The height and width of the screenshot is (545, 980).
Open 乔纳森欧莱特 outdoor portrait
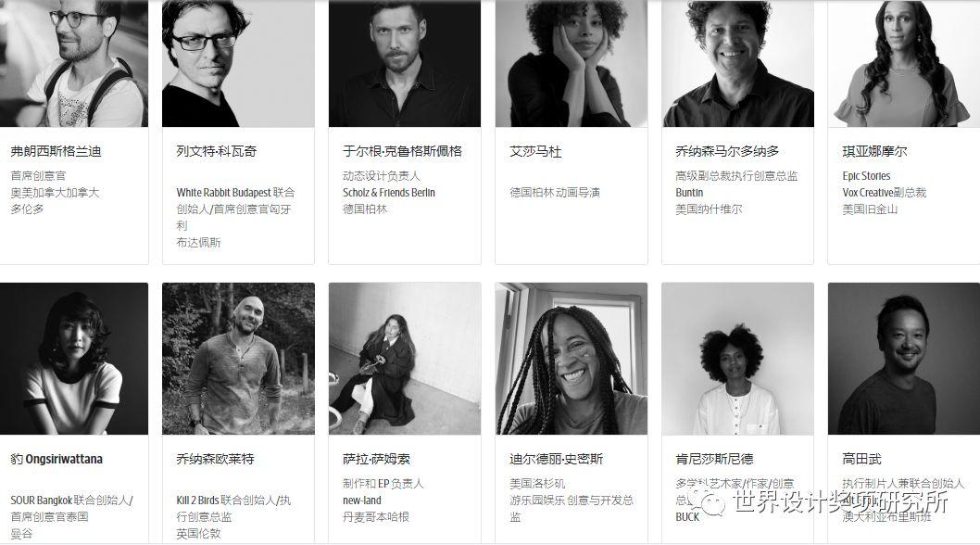[x=238, y=359]
